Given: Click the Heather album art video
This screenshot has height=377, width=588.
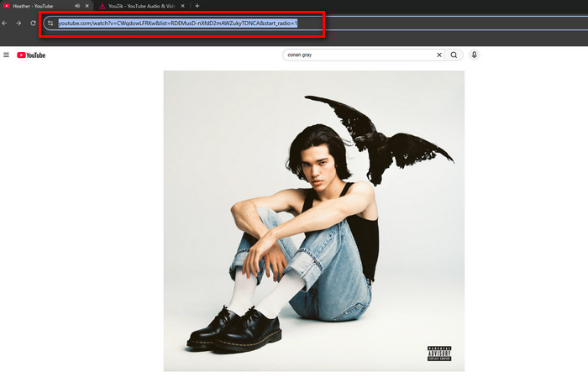Looking at the screenshot, I should [x=313, y=220].
